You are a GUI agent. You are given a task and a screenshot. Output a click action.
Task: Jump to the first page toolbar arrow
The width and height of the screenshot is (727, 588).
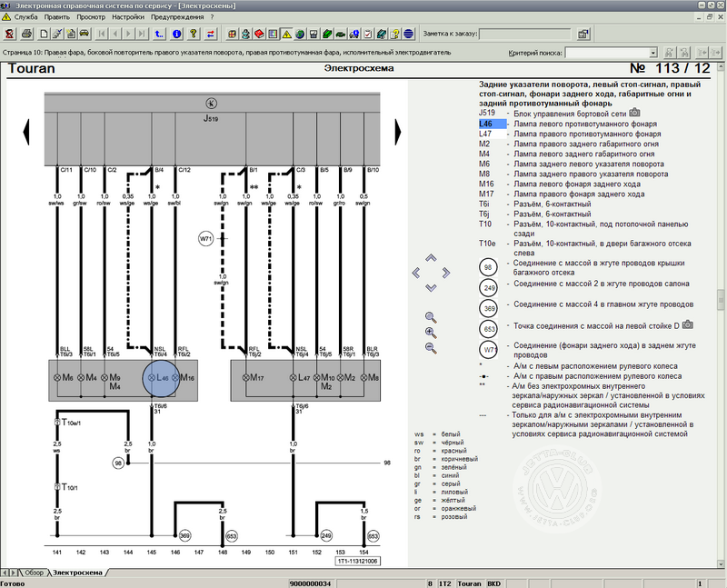(x=102, y=34)
